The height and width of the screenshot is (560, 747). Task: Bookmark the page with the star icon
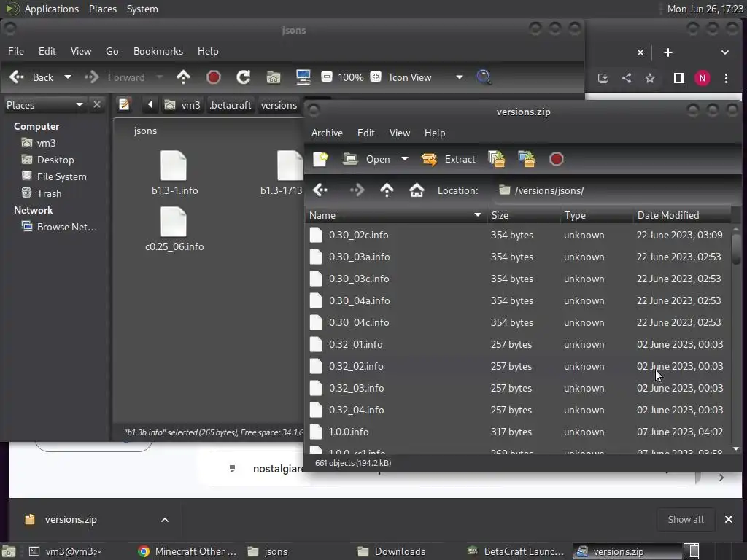coord(650,78)
